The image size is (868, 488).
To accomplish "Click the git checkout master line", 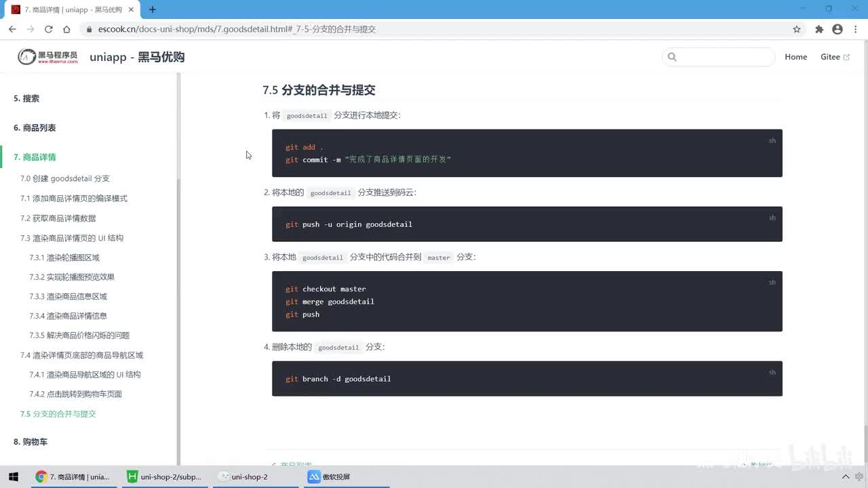I will (x=325, y=289).
